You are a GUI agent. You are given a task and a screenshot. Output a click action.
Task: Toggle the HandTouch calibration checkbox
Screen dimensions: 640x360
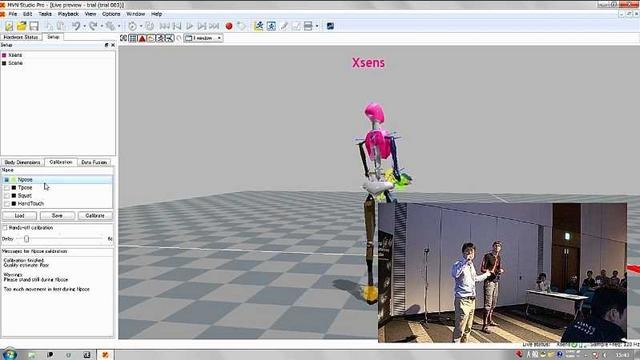(7, 203)
